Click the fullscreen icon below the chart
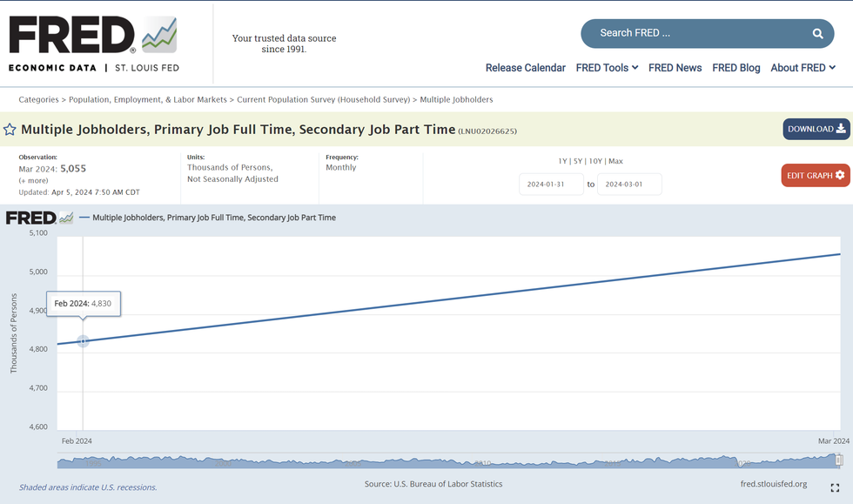This screenshot has height=504, width=853. coord(835,487)
